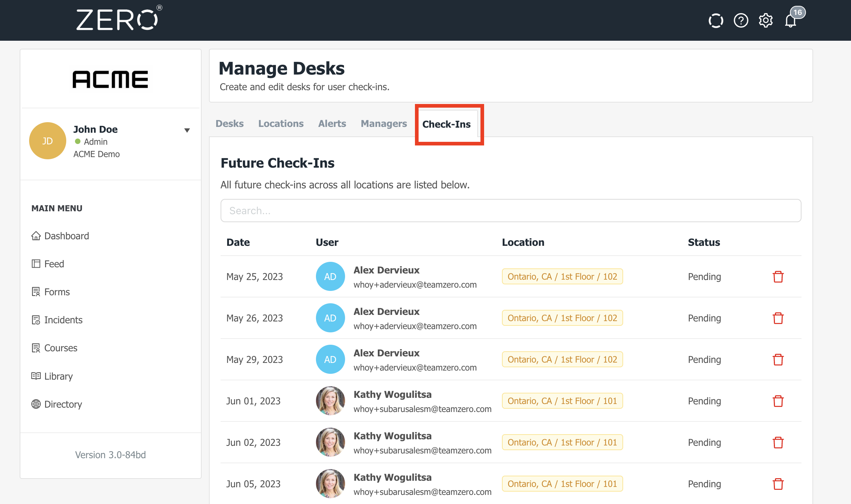This screenshot has width=851, height=504.
Task: Click the help question mark icon
Action: click(741, 21)
